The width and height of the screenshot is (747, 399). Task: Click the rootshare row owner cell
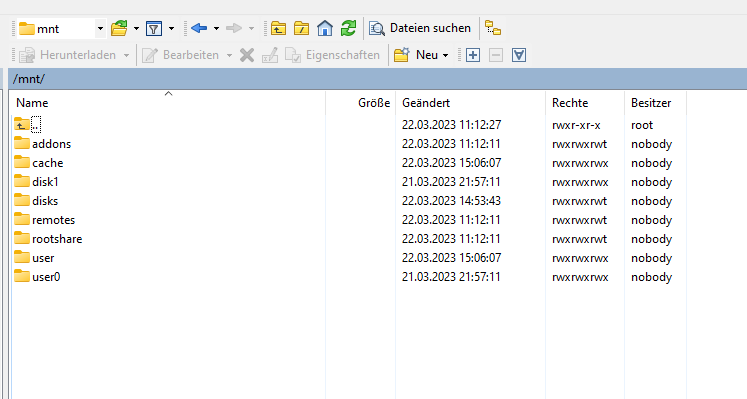click(x=651, y=239)
